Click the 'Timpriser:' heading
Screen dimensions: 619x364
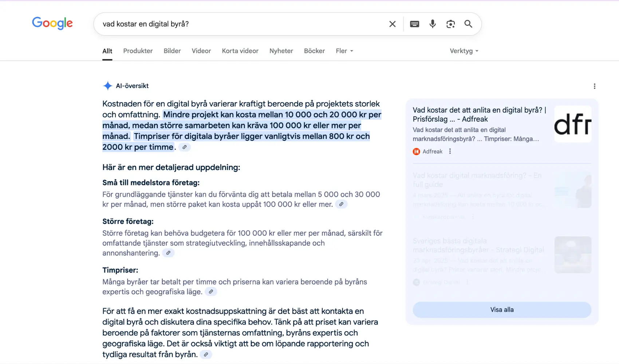(x=120, y=270)
